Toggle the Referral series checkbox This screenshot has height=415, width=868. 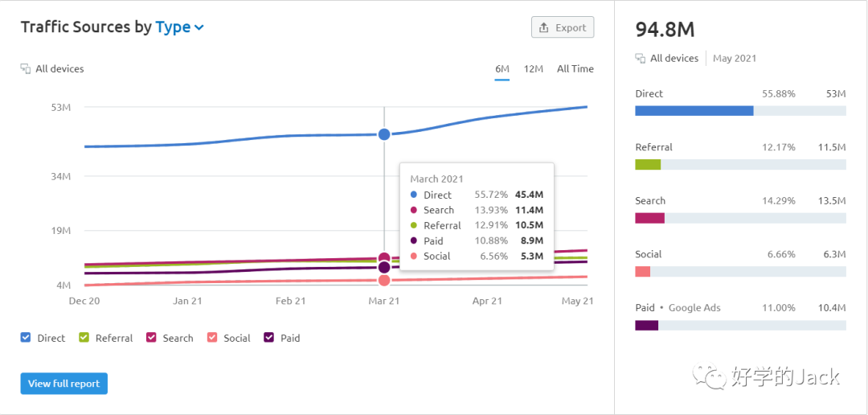point(84,338)
